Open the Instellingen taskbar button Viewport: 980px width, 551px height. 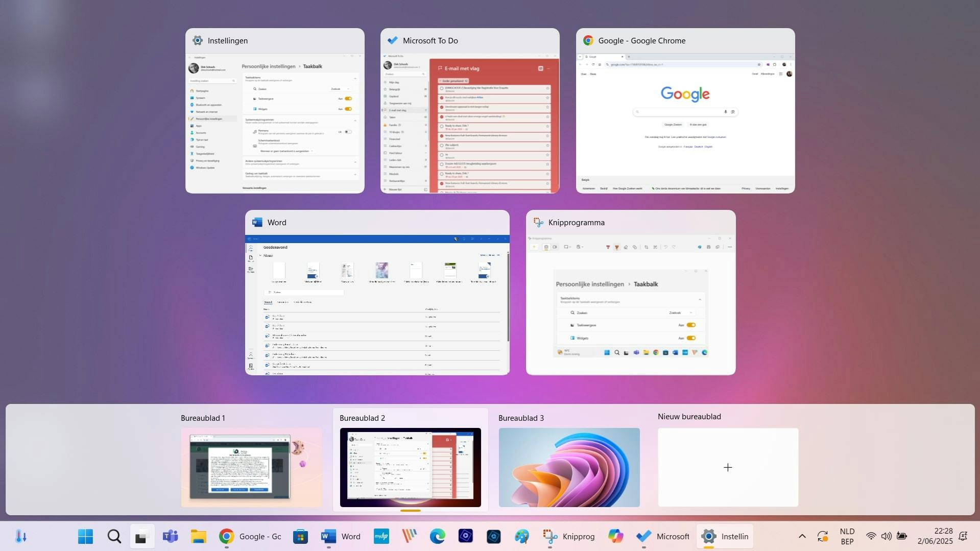725,537
